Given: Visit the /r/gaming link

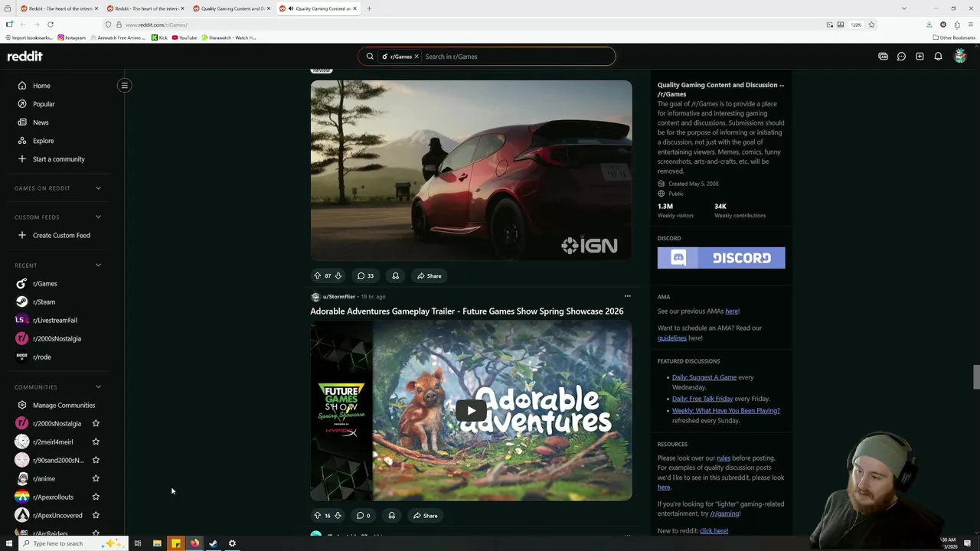Looking at the screenshot, I should 725,514.
